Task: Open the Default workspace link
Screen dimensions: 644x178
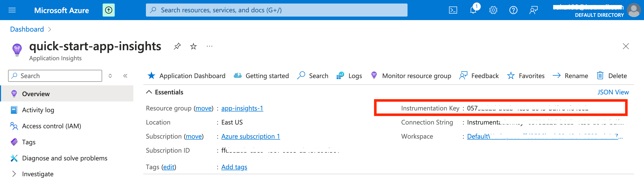Action: [x=545, y=136]
